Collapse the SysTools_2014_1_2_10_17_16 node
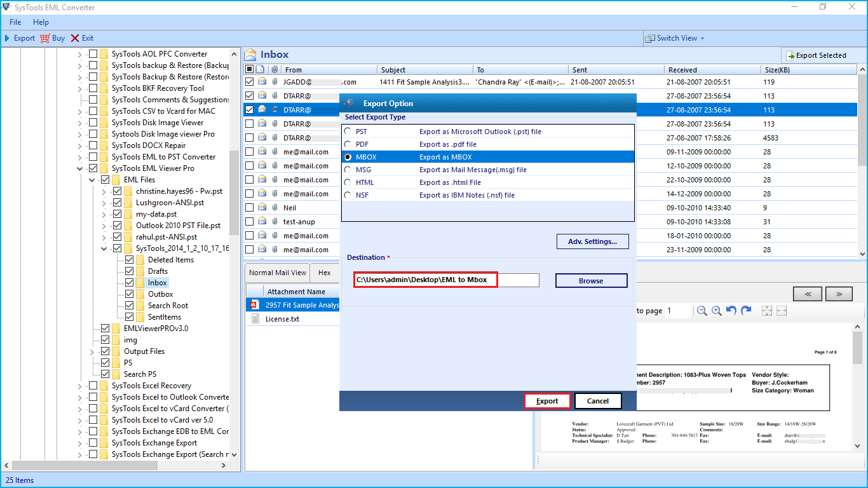 tap(104, 248)
